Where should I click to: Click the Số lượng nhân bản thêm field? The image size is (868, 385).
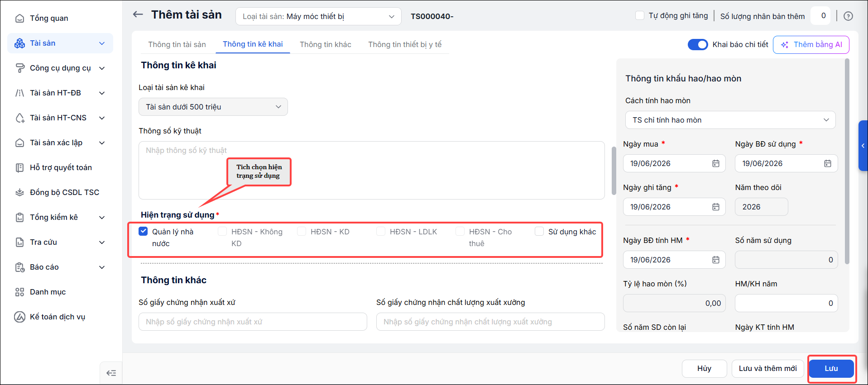[820, 16]
